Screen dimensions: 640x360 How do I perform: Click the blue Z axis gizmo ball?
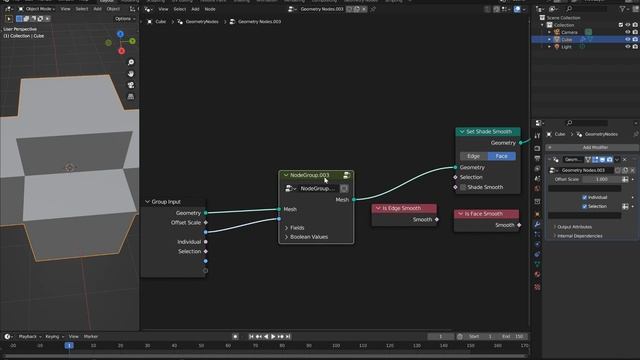[120, 34]
